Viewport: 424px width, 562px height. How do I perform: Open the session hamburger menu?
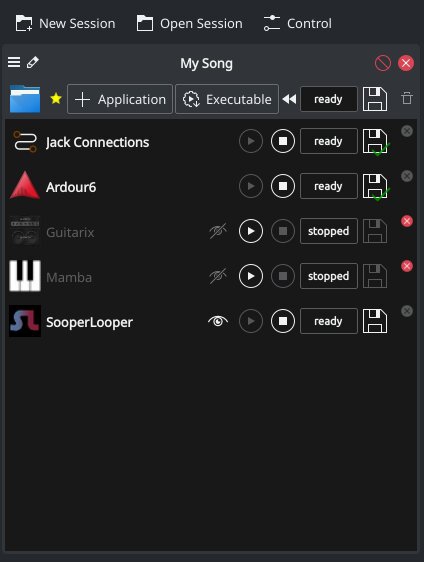click(x=14, y=62)
